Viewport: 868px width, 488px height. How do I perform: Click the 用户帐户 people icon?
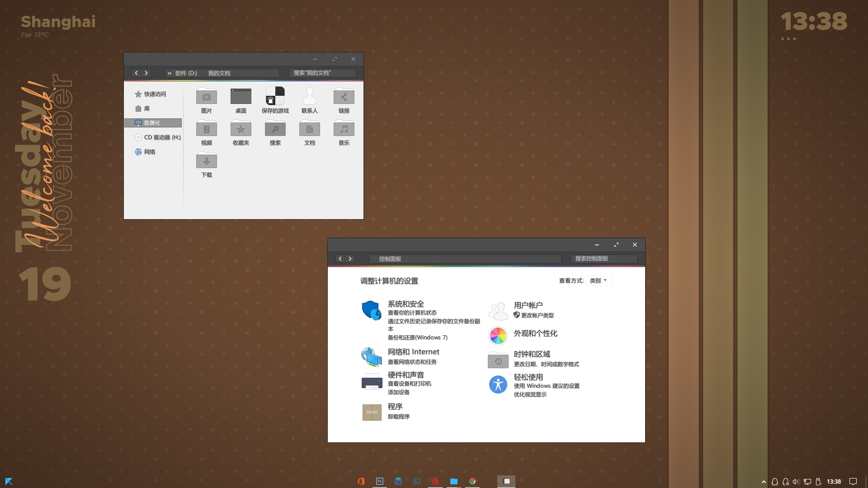click(x=498, y=311)
